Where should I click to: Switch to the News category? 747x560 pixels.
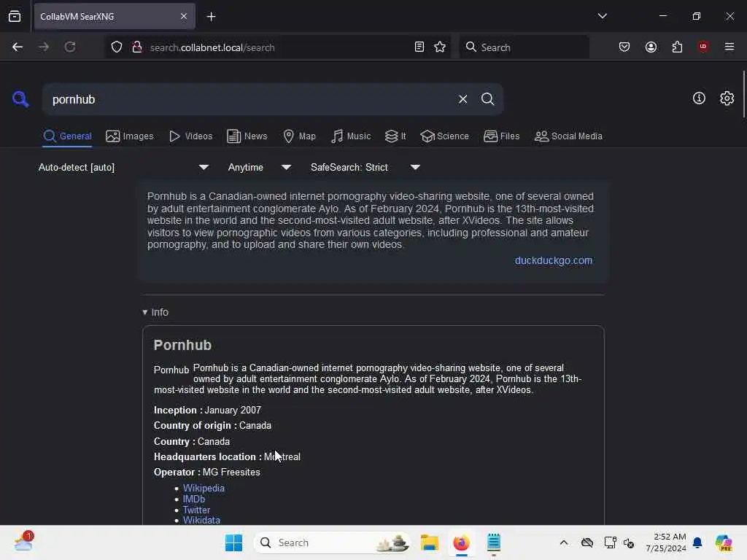click(247, 136)
